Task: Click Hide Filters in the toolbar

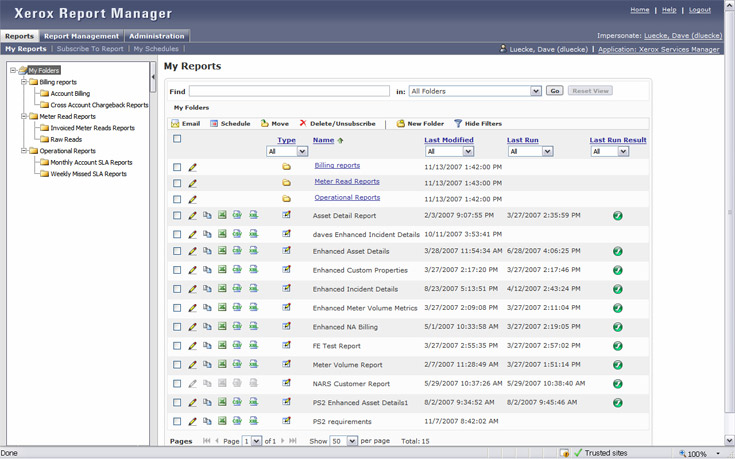Action: 478,123
